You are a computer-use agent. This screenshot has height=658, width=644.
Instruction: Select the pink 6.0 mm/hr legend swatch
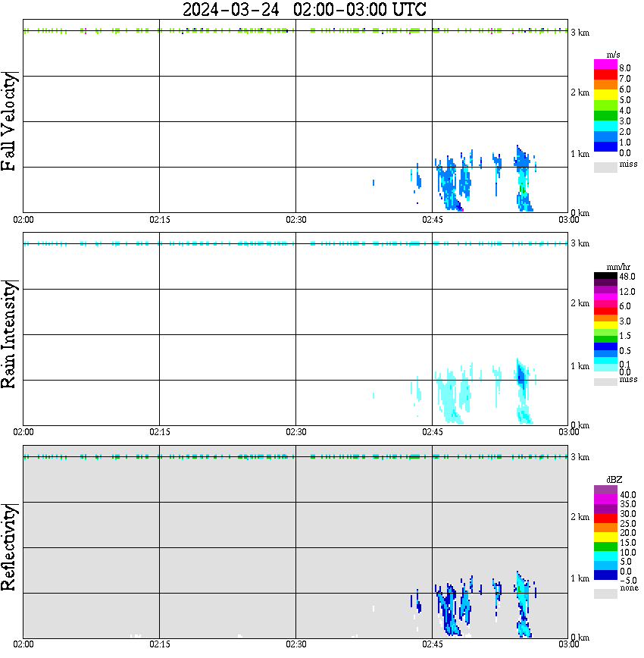click(x=605, y=304)
